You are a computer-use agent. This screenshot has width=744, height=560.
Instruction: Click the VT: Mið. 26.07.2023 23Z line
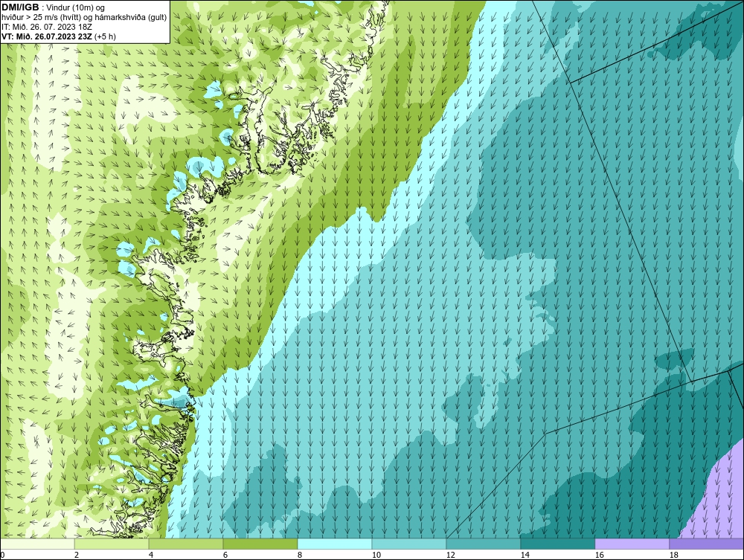58,36
